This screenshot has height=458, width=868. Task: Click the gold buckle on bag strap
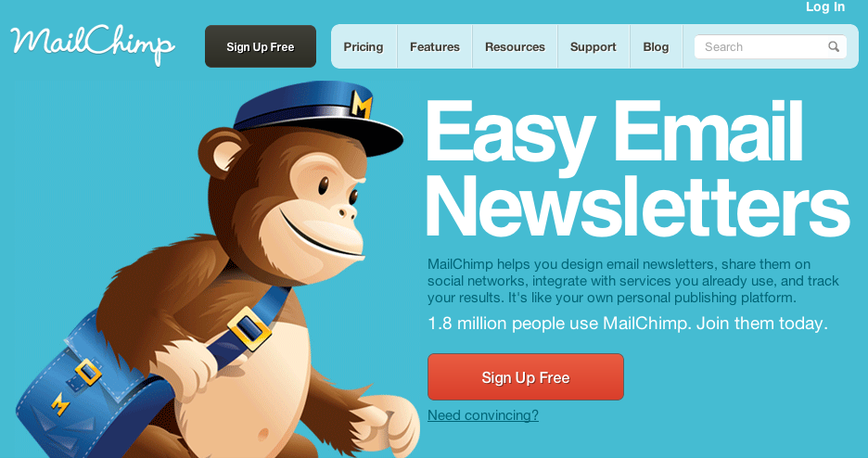[250, 329]
